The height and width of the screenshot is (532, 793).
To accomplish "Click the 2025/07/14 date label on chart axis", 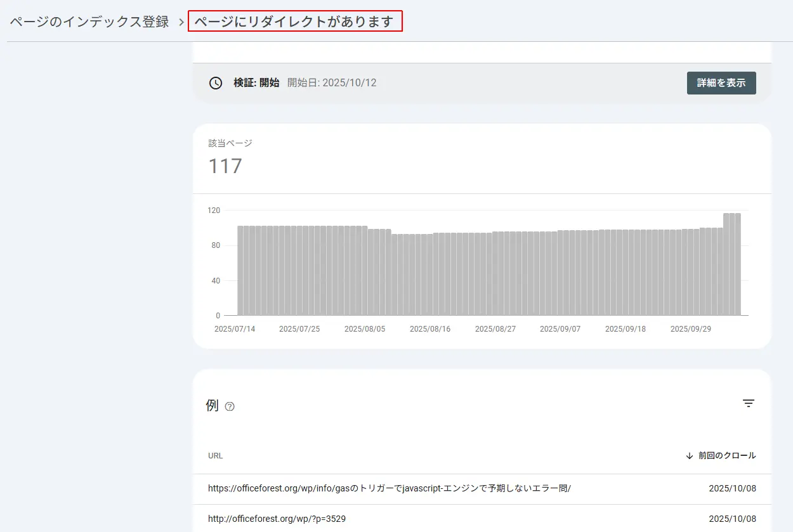I will 235,329.
